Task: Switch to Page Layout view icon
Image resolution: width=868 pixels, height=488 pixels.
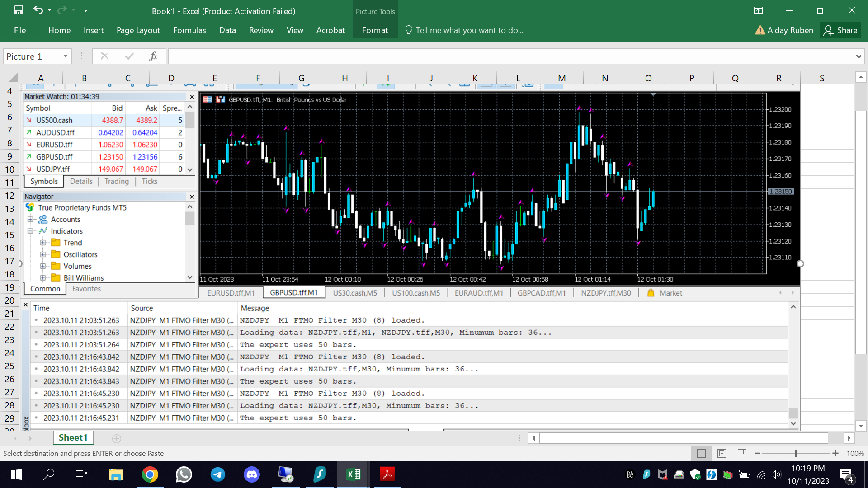Action: click(x=722, y=453)
